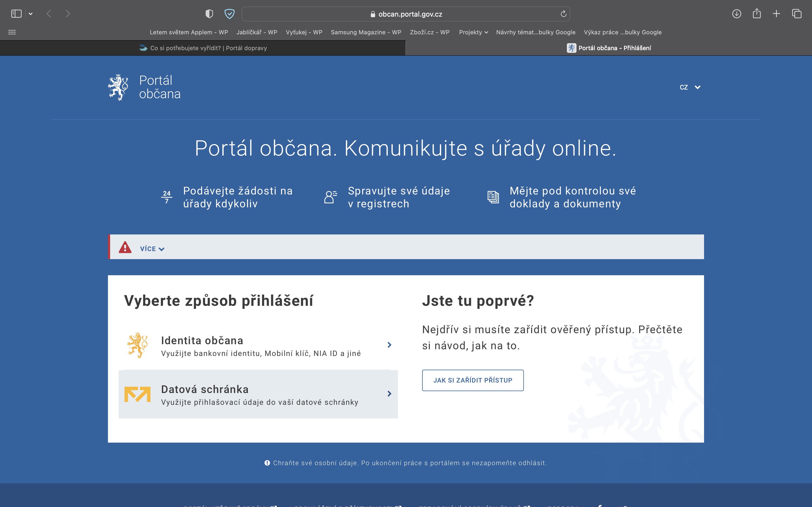812x507 pixels.
Task: Click the red warning triangle icon
Action: (125, 247)
